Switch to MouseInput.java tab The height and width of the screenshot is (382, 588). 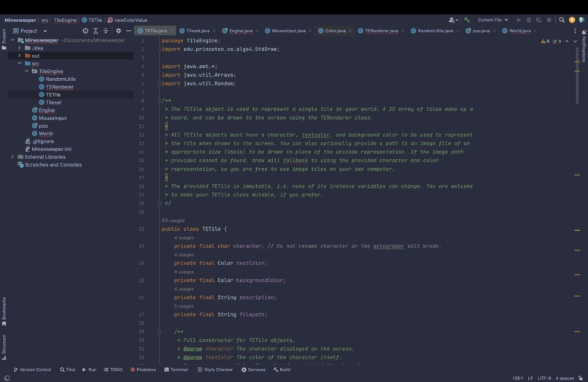point(288,31)
